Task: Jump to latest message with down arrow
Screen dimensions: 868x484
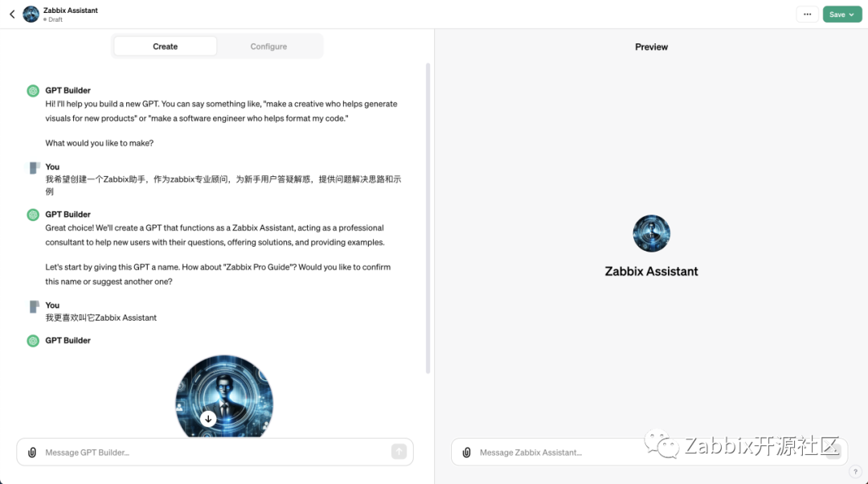Action: [208, 419]
